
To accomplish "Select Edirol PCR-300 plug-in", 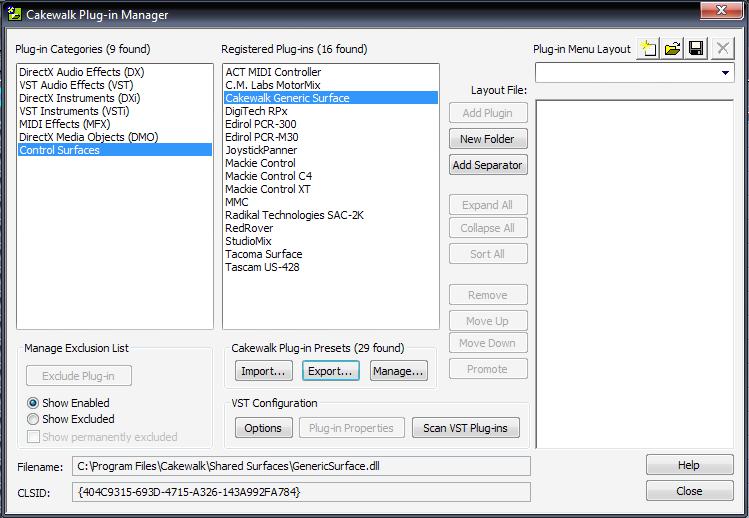I will (331, 124).
